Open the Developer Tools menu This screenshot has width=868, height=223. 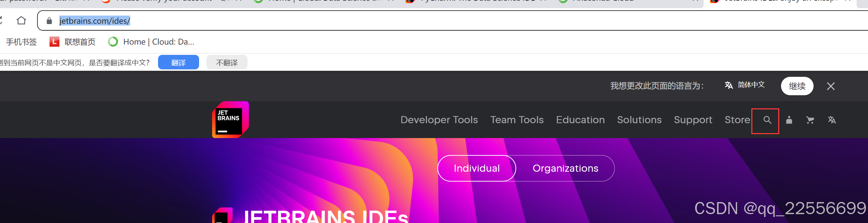(439, 120)
